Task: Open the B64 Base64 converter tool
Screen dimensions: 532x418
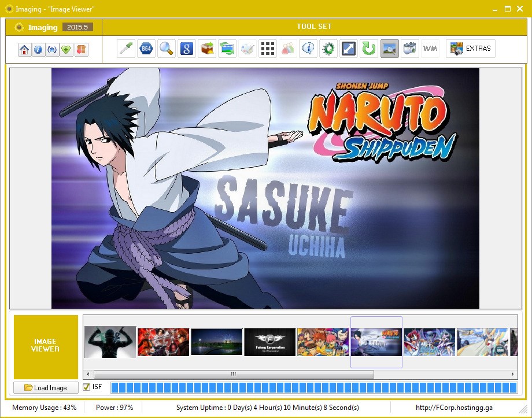Action: [146, 49]
